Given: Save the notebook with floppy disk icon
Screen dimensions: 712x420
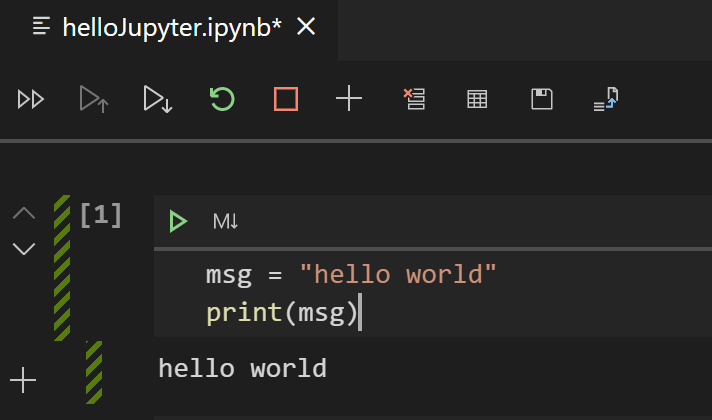Looking at the screenshot, I should (x=541, y=99).
